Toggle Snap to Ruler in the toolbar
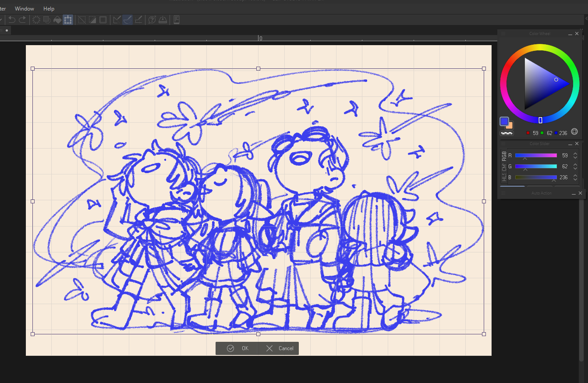This screenshot has width=588, height=383. point(117,20)
